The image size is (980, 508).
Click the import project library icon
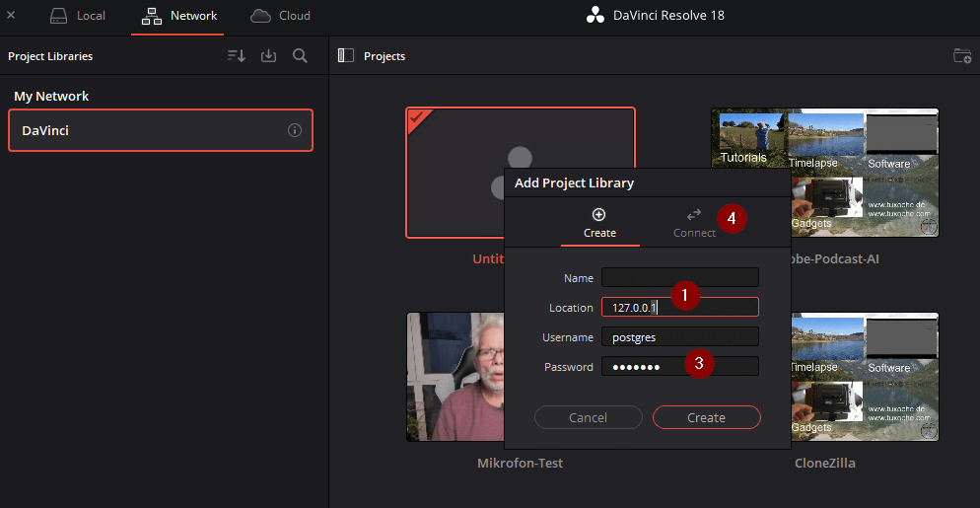[268, 55]
